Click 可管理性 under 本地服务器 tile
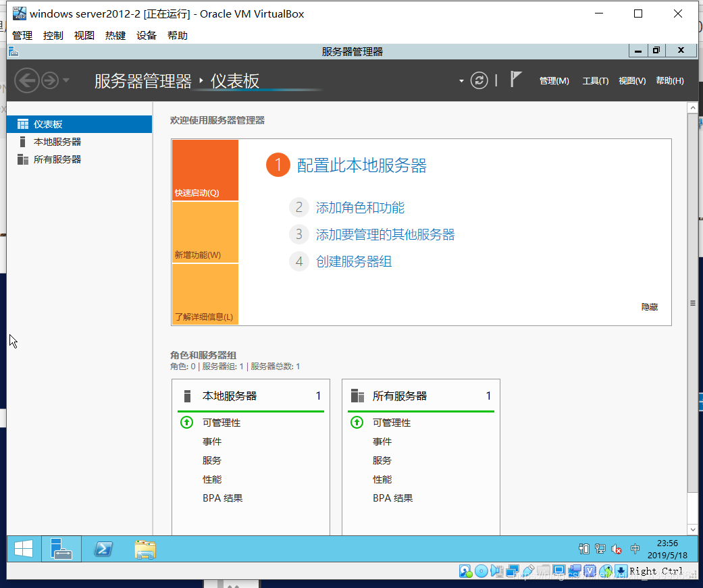703x588 pixels. (x=222, y=423)
